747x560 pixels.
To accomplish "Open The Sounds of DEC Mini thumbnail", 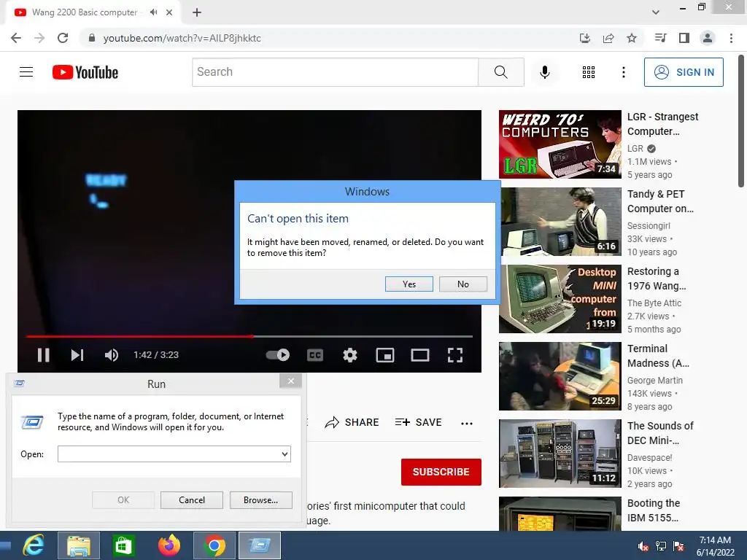I will click(560, 454).
